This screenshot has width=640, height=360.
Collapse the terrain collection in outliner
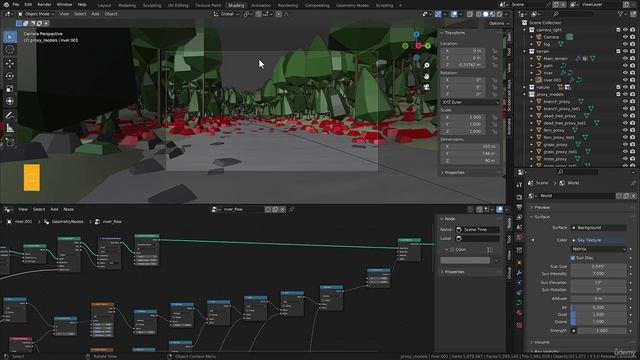[x=525, y=51]
